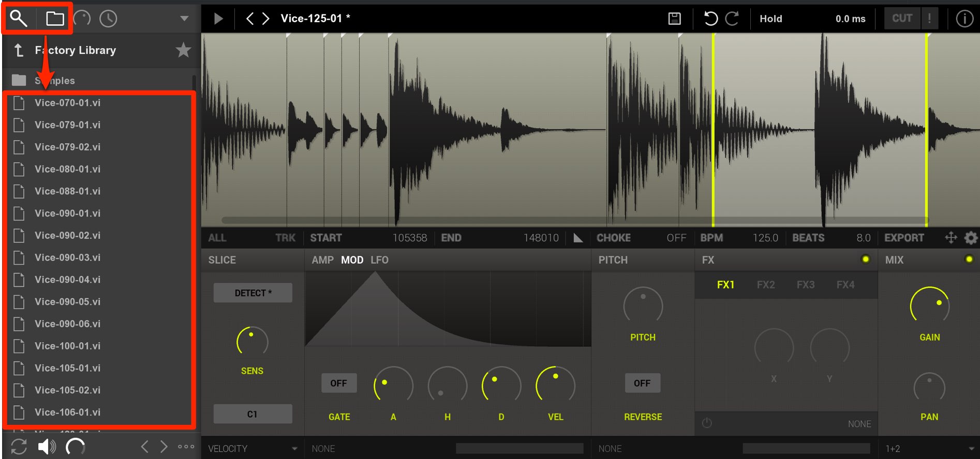Click the Hold time value

850,19
